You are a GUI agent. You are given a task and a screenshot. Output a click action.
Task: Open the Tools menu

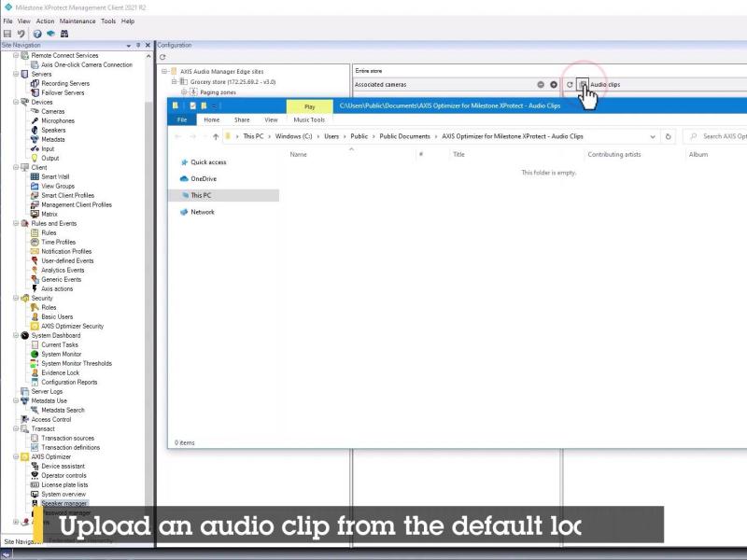(108, 21)
